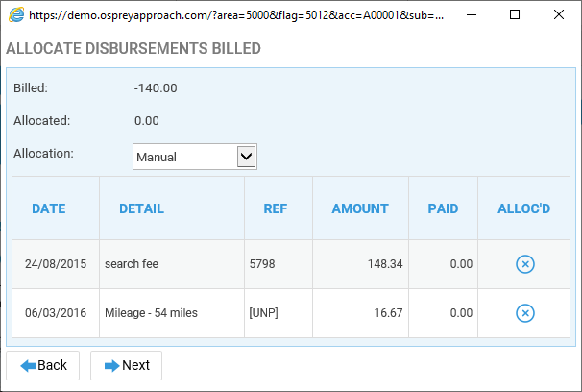Select the DATE column header
This screenshot has height=392, width=582.
(x=49, y=208)
